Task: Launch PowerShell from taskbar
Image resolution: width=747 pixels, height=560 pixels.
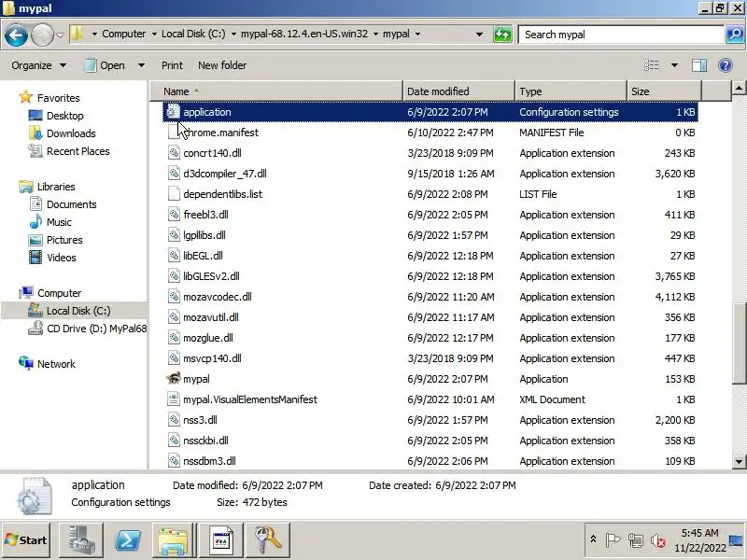Action: pyautogui.click(x=128, y=540)
